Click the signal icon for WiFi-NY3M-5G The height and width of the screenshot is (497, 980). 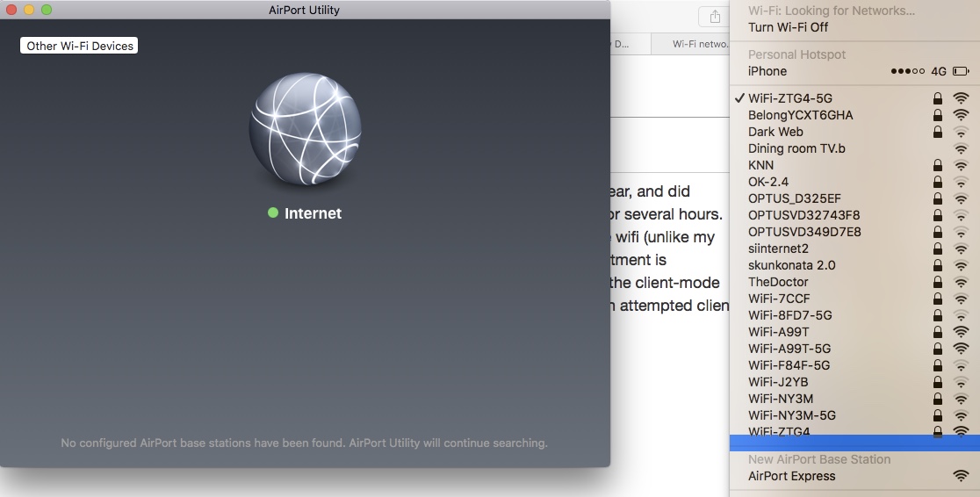tap(961, 415)
